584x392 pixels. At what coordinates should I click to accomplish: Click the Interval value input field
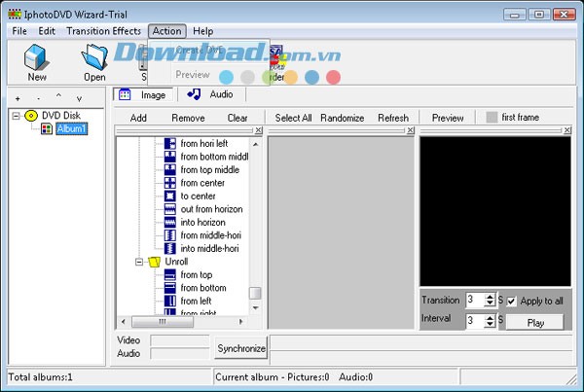point(475,321)
